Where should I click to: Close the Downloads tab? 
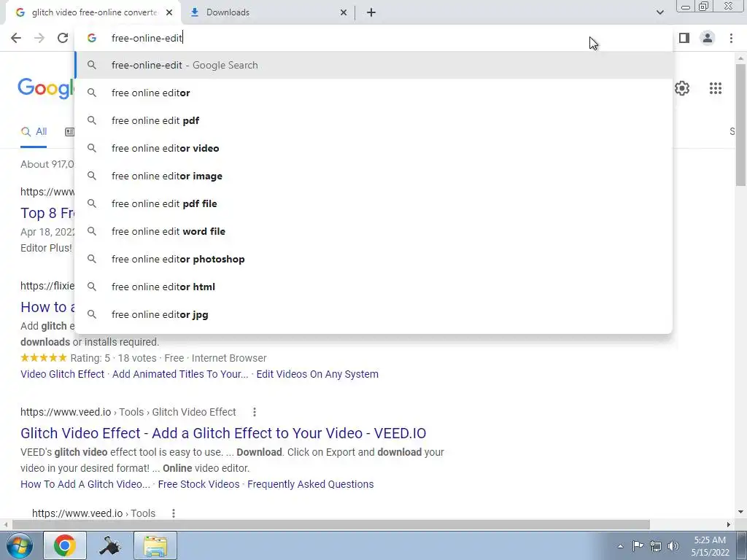pyautogui.click(x=344, y=13)
